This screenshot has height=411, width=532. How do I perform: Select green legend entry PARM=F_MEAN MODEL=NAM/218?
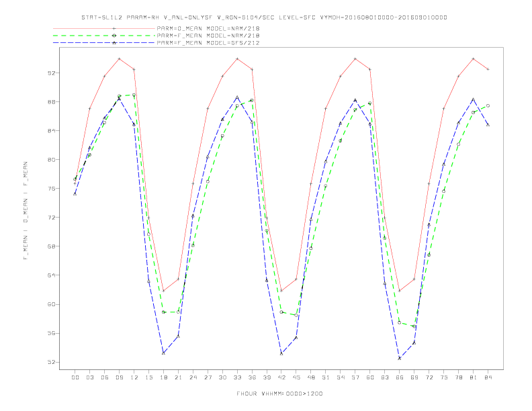(208, 36)
